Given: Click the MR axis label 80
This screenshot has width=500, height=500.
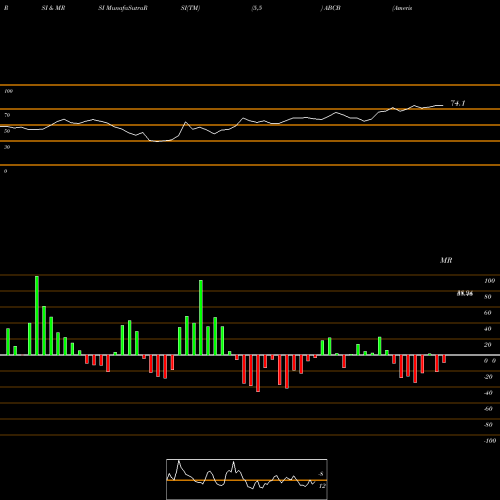Looking at the screenshot, I should coord(488,297).
